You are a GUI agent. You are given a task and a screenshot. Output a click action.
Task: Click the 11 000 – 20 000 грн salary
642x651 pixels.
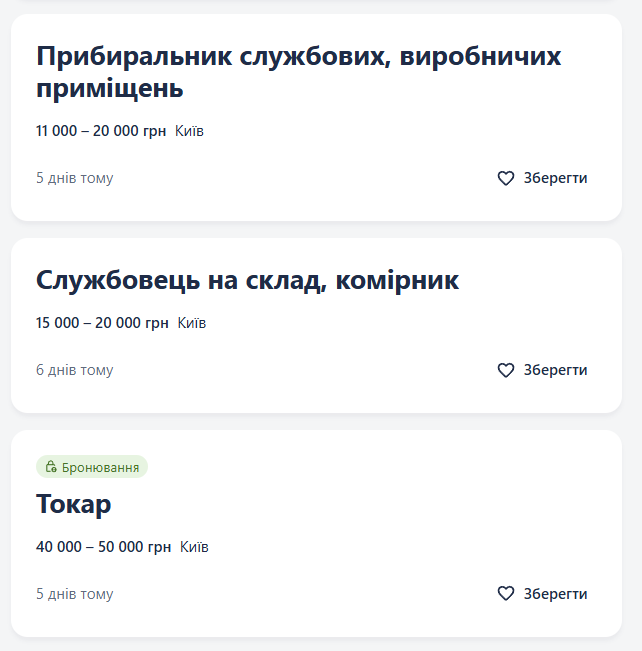pyautogui.click(x=101, y=131)
